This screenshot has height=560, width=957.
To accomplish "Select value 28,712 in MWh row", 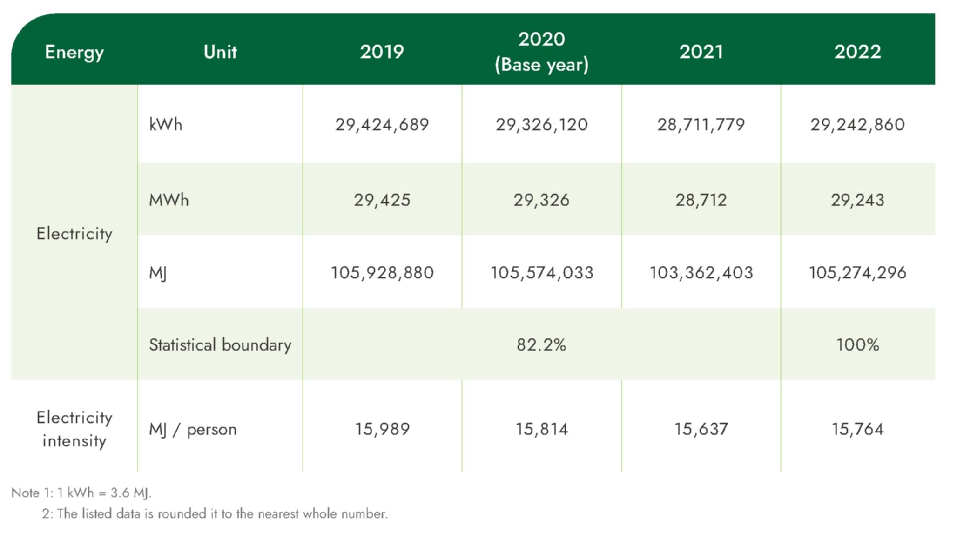I will tap(701, 200).
